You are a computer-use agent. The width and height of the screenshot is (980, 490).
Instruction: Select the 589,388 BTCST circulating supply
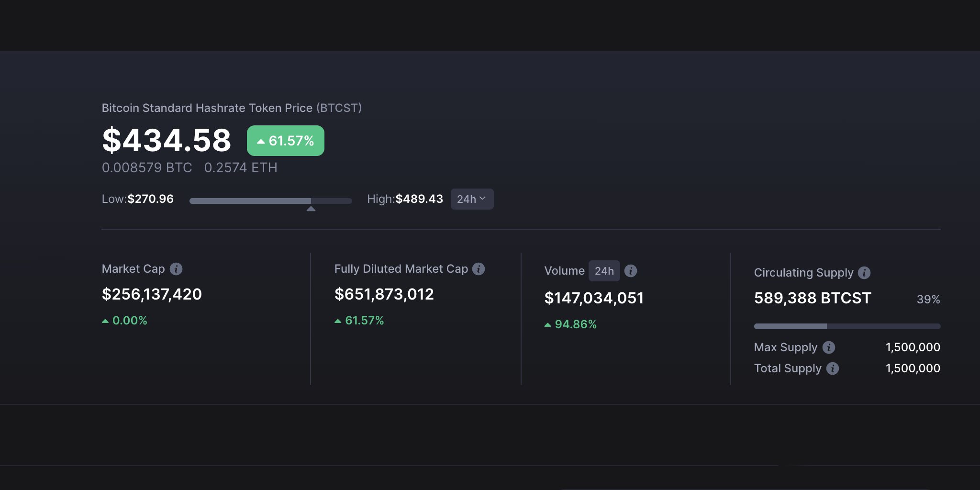tap(813, 298)
